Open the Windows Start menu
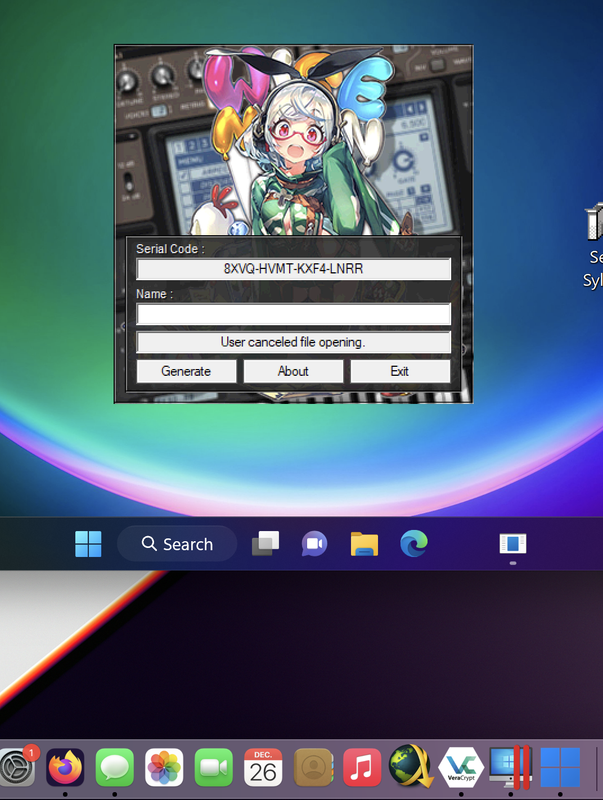This screenshot has height=800, width=603. tap(88, 544)
